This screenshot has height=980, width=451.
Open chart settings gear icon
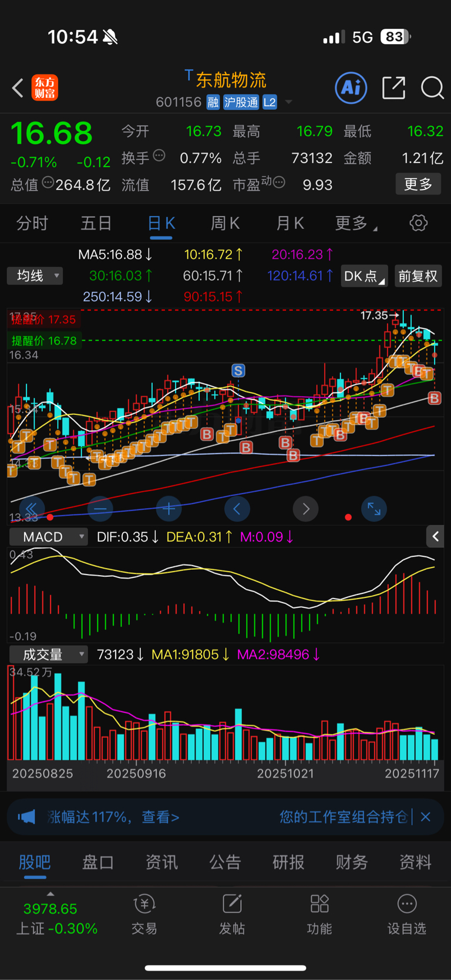tap(418, 223)
